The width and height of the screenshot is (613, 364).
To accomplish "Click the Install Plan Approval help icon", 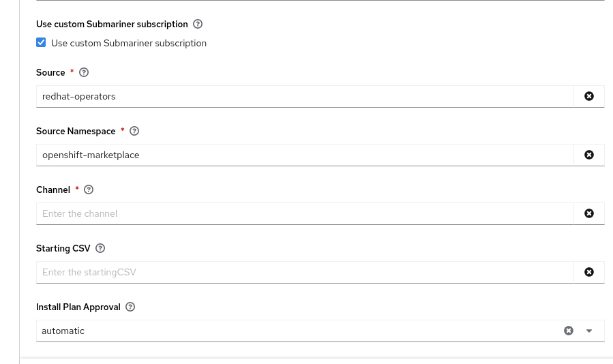I will click(130, 307).
